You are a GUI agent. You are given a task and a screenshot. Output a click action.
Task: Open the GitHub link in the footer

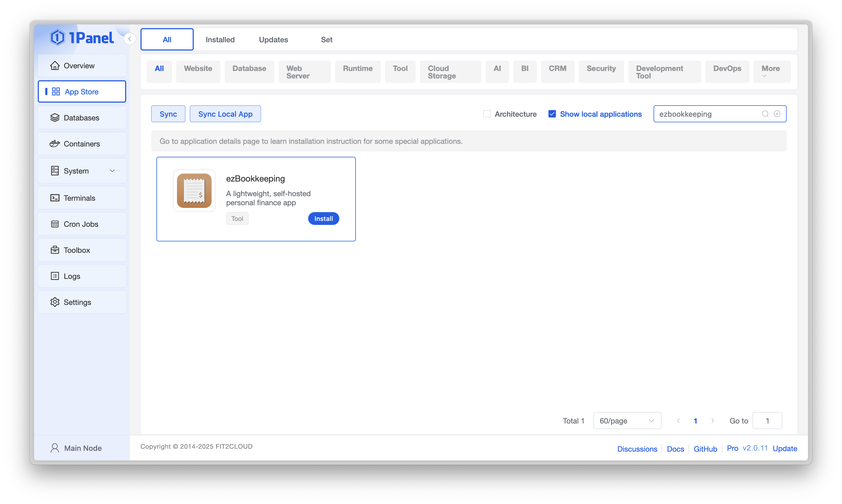coord(705,449)
